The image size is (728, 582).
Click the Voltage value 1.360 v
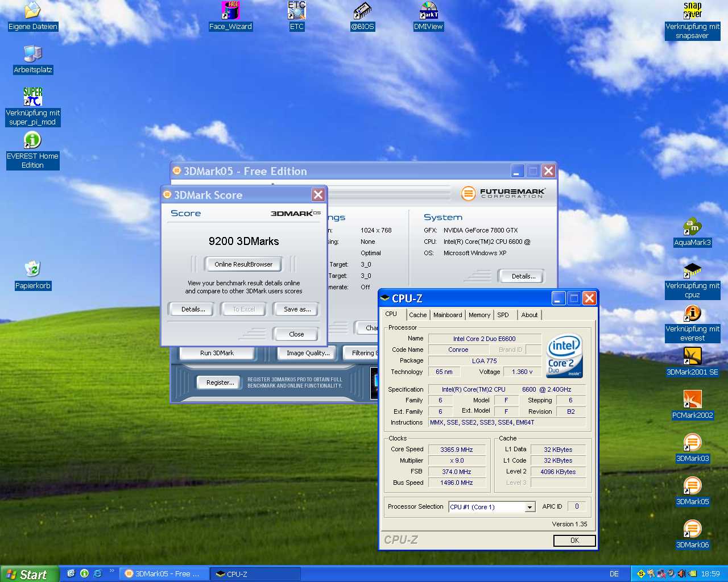[x=522, y=372]
